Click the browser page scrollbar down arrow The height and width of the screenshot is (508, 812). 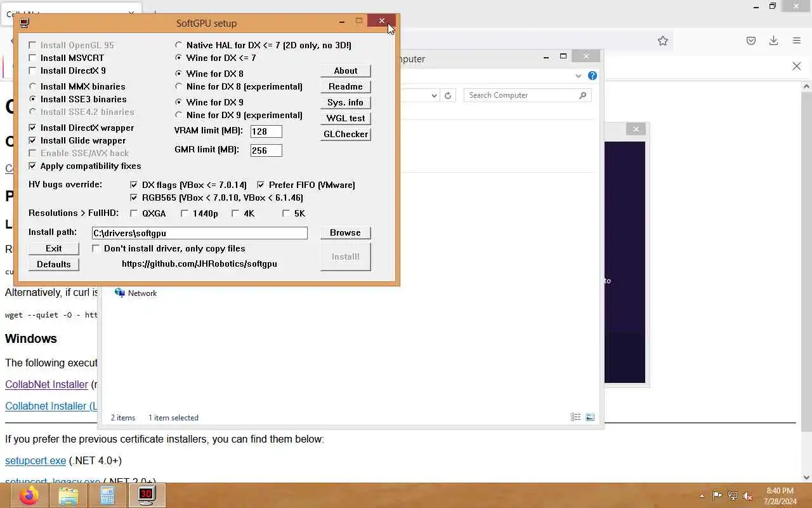[807, 478]
